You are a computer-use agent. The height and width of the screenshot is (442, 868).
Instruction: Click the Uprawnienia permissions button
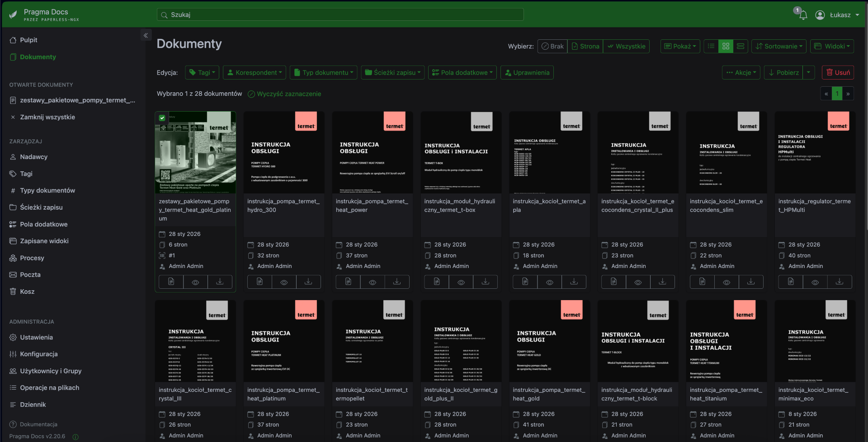click(527, 72)
